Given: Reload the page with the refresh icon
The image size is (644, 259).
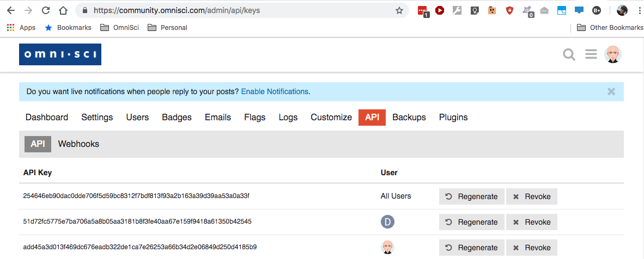Looking at the screenshot, I should pyautogui.click(x=46, y=10).
